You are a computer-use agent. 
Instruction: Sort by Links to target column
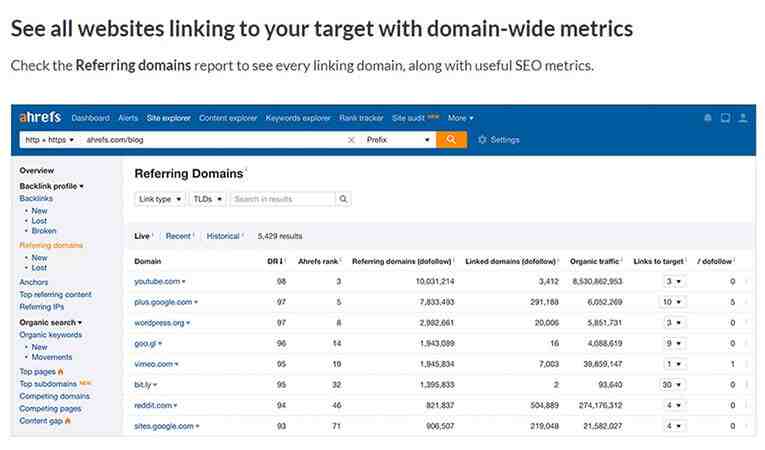(x=660, y=261)
